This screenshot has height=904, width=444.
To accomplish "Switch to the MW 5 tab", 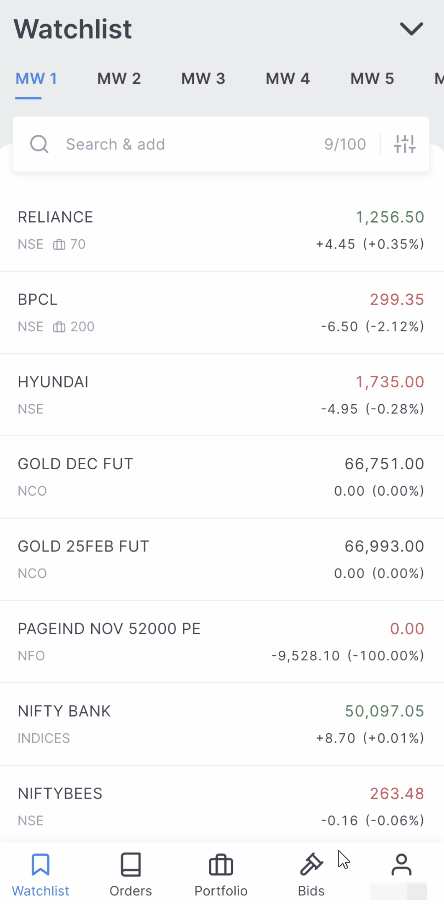I will pos(372,78).
